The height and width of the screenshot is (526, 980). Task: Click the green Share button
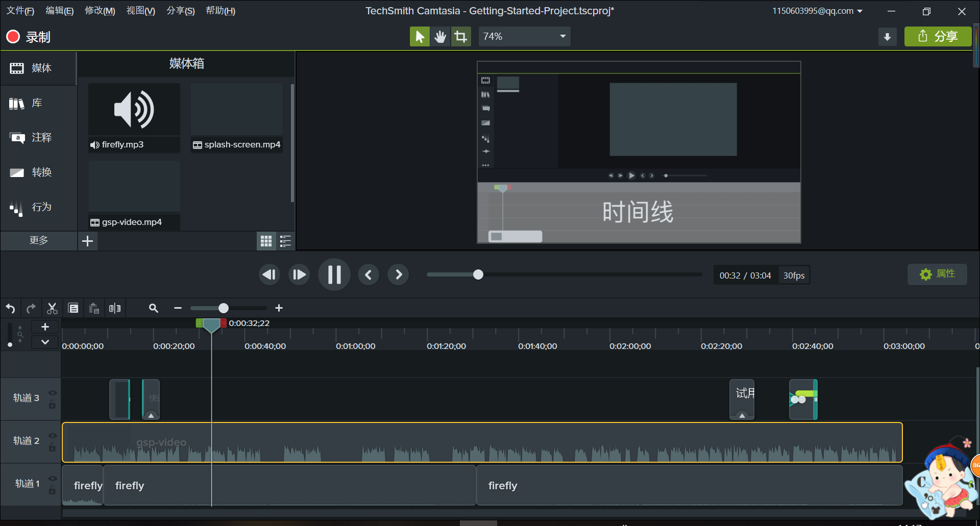938,37
